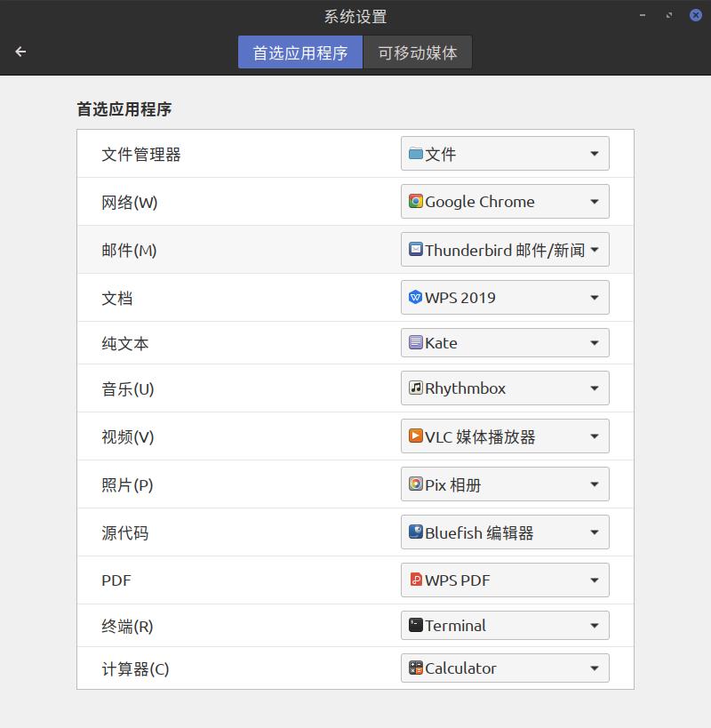
Task: Click the Google Chrome icon in browser selector
Action: pyautogui.click(x=415, y=202)
